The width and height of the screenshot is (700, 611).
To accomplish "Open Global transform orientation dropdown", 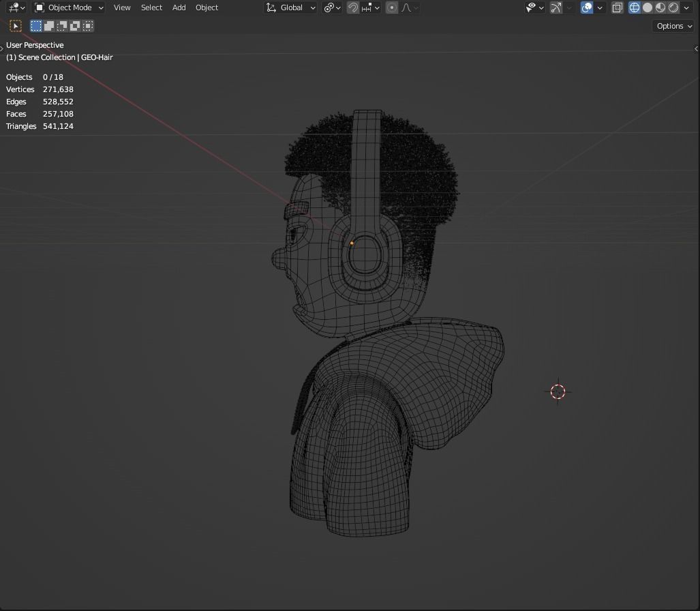I will click(x=290, y=8).
